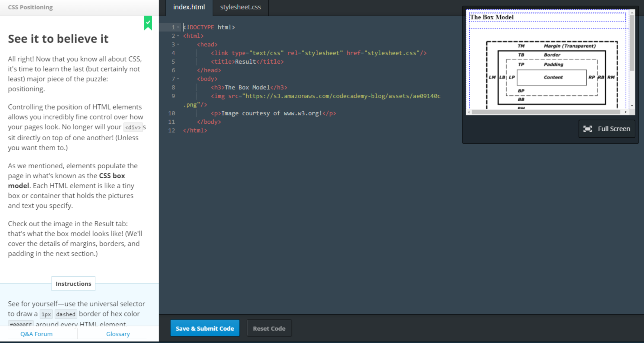The height and width of the screenshot is (343, 644).
Task: Select the index.html tab
Action: [x=189, y=7]
